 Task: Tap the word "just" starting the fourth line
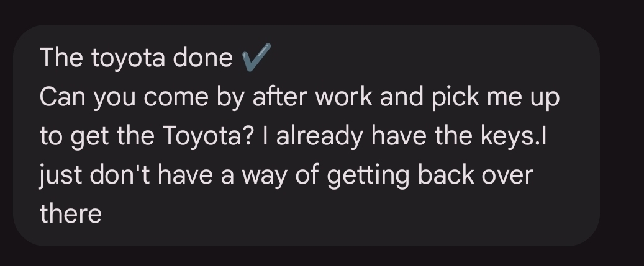[58, 175]
